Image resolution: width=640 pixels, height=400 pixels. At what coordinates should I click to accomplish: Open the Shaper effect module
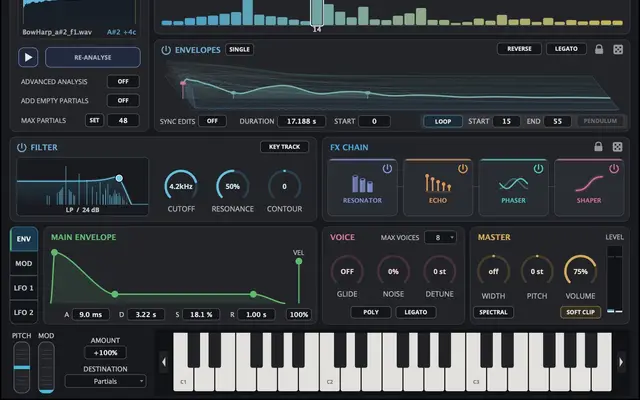(x=589, y=188)
